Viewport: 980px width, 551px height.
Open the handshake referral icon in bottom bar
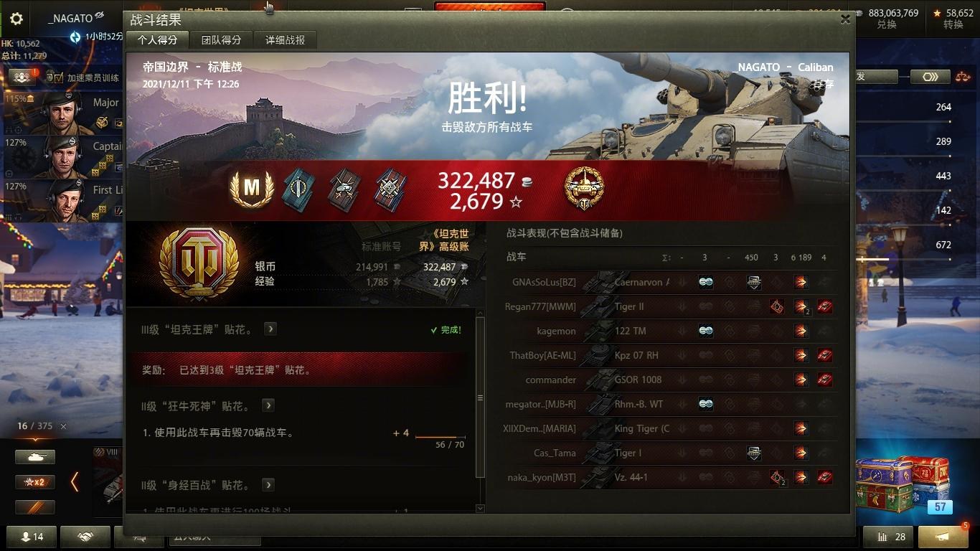click(x=85, y=537)
